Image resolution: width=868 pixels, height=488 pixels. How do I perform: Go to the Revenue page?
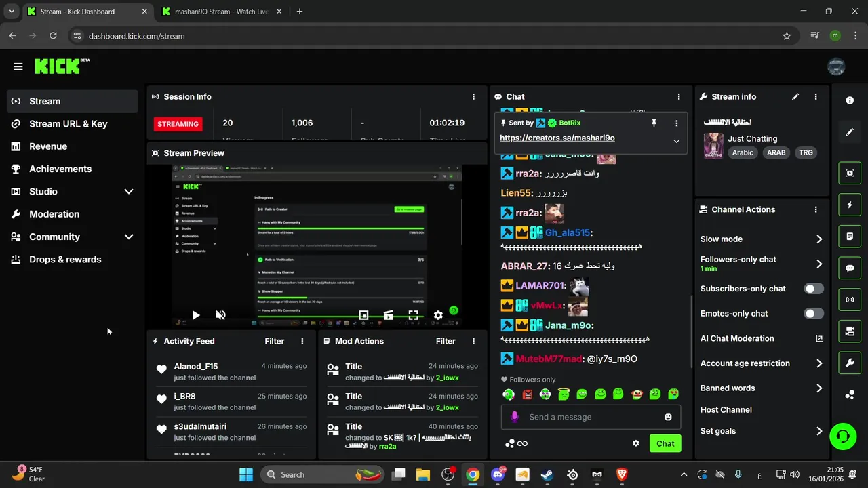point(72,146)
